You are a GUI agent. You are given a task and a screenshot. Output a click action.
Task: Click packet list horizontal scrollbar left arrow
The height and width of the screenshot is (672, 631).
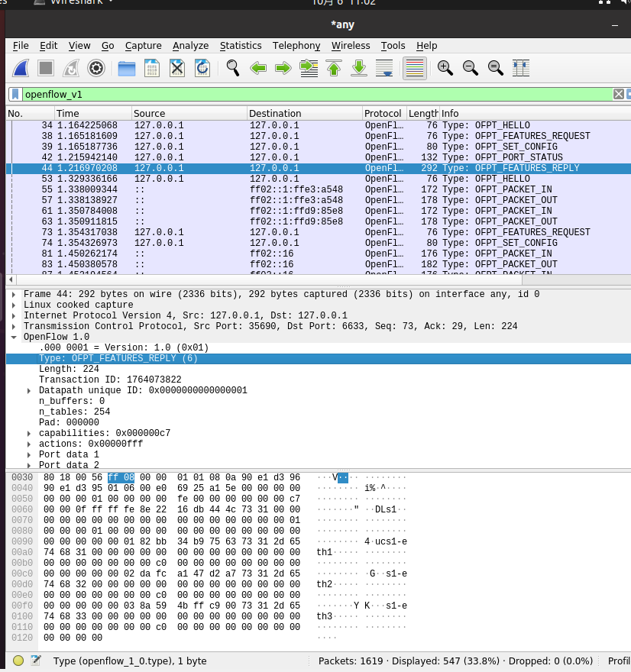point(11,279)
